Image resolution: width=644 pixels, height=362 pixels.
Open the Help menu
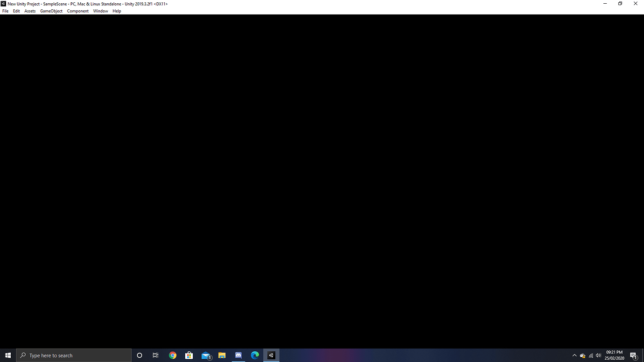pos(117,11)
